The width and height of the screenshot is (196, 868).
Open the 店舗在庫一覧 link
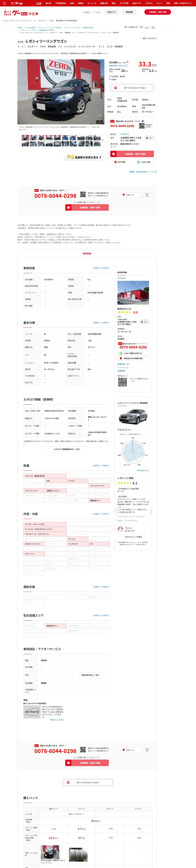pyautogui.click(x=123, y=364)
